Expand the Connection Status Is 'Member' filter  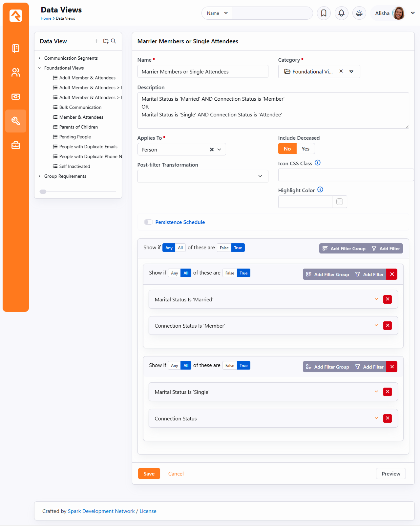coord(376,325)
